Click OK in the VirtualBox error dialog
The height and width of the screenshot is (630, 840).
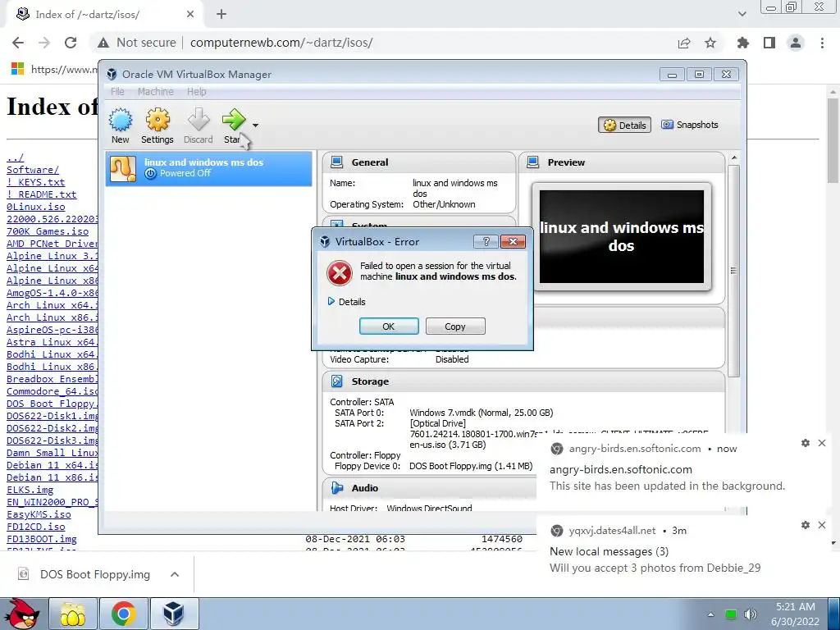click(x=389, y=326)
